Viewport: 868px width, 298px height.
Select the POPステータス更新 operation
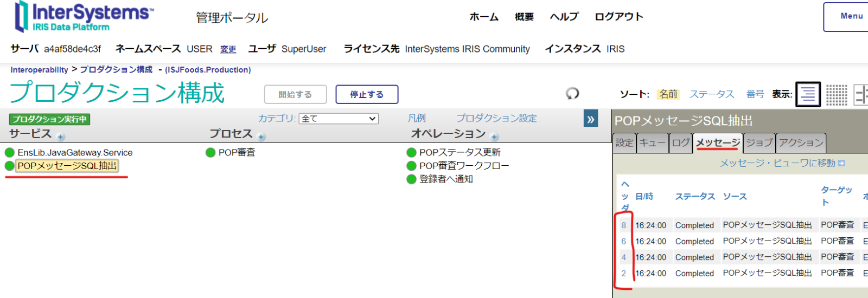tap(459, 153)
